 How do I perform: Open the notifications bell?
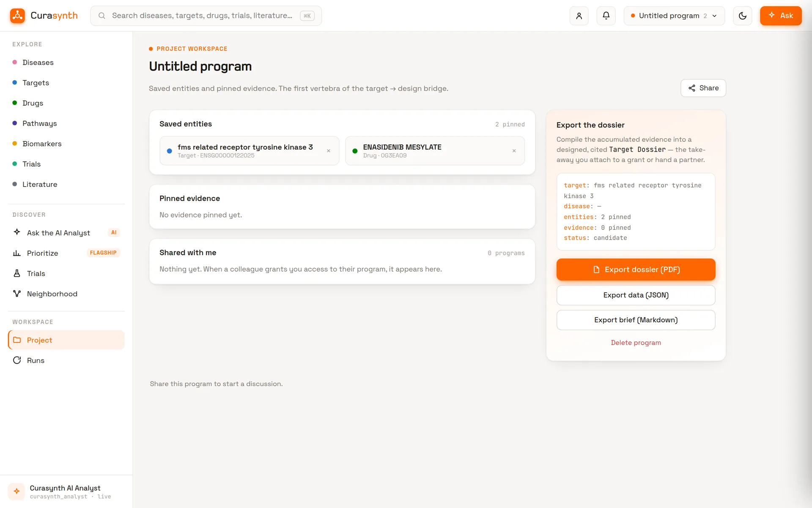(x=606, y=16)
